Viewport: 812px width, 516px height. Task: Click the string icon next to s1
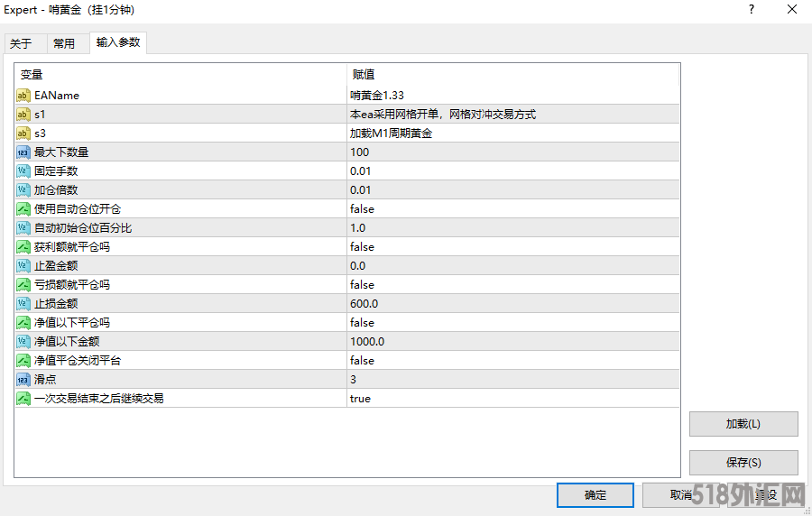click(23, 115)
